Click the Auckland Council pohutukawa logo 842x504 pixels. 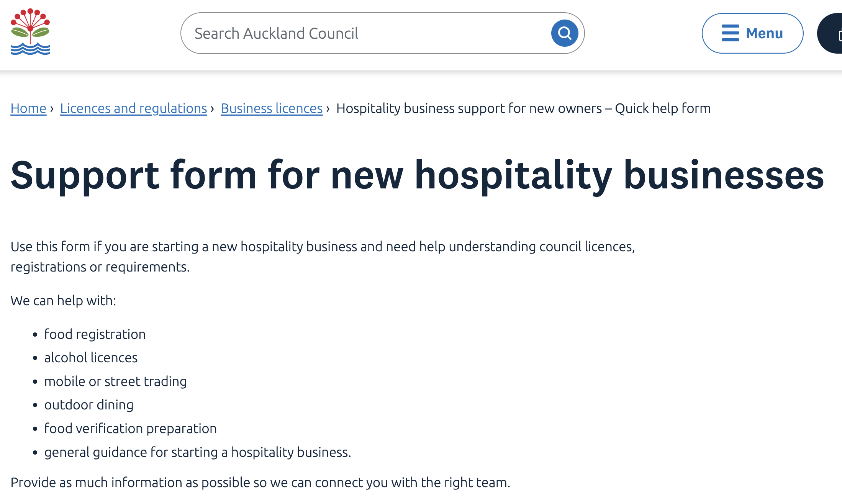30,32
